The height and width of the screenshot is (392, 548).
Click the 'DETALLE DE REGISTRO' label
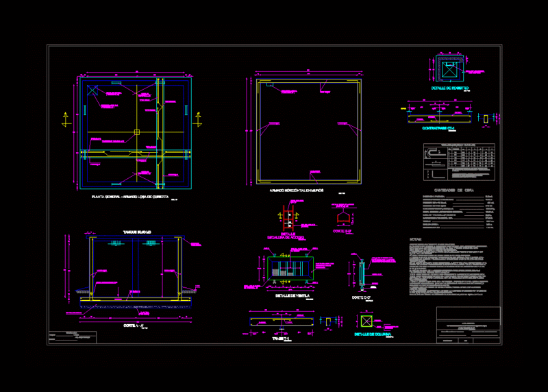coord(450,88)
